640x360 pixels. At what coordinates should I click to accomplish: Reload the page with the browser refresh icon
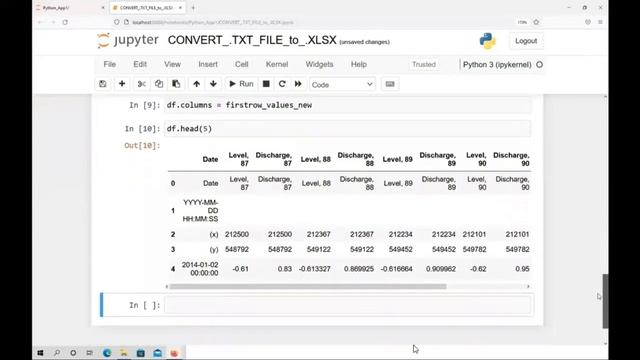[x=65, y=22]
